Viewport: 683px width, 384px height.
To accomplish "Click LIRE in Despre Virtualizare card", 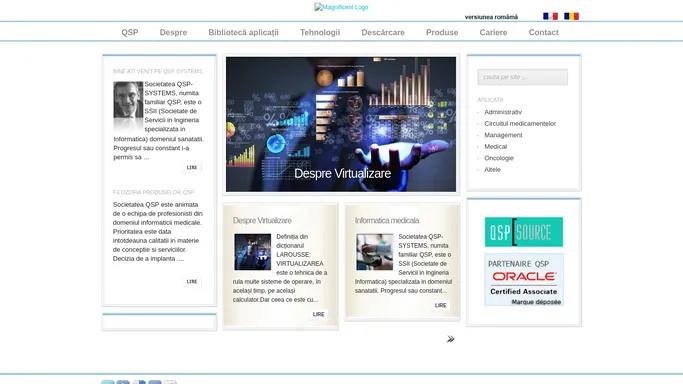I will coord(318,314).
